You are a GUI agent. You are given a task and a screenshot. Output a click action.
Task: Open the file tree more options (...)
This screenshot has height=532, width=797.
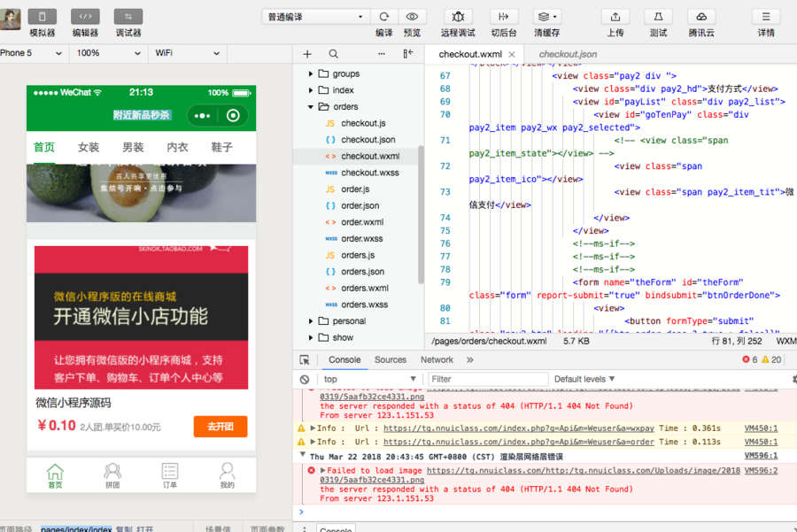pyautogui.click(x=381, y=54)
